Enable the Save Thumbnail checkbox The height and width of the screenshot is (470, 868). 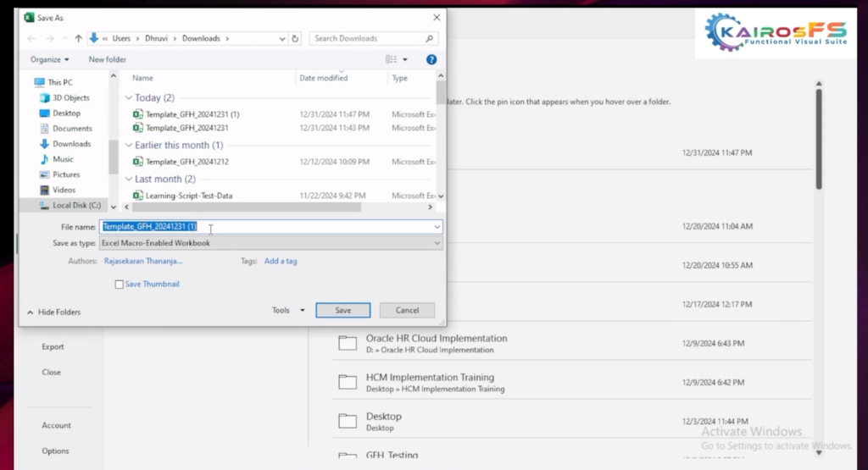(120, 285)
